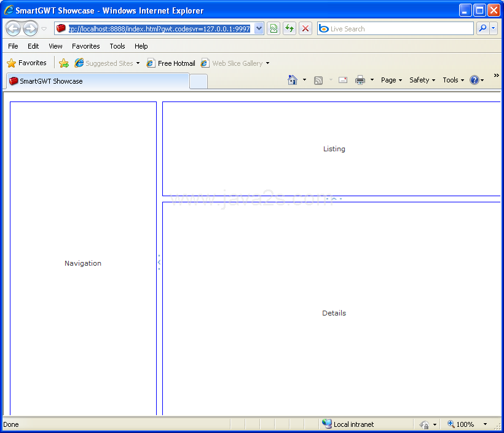This screenshot has width=504, height=433.
Task: Expand the Home button dropdown arrow
Action: (x=304, y=80)
